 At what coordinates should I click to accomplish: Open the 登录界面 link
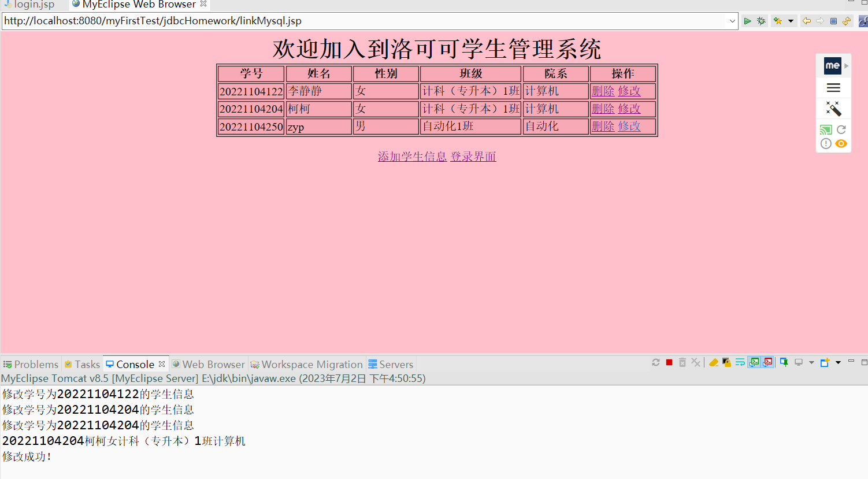point(473,157)
